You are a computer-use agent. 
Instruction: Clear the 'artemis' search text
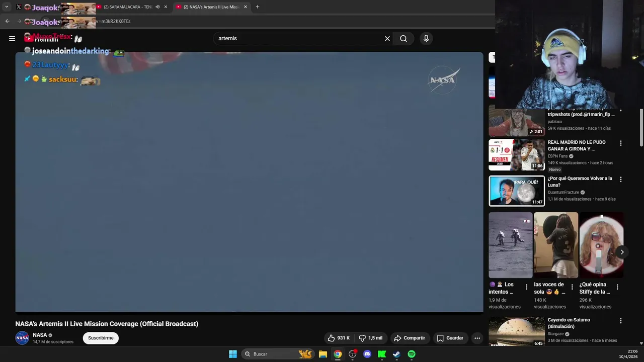(387, 38)
